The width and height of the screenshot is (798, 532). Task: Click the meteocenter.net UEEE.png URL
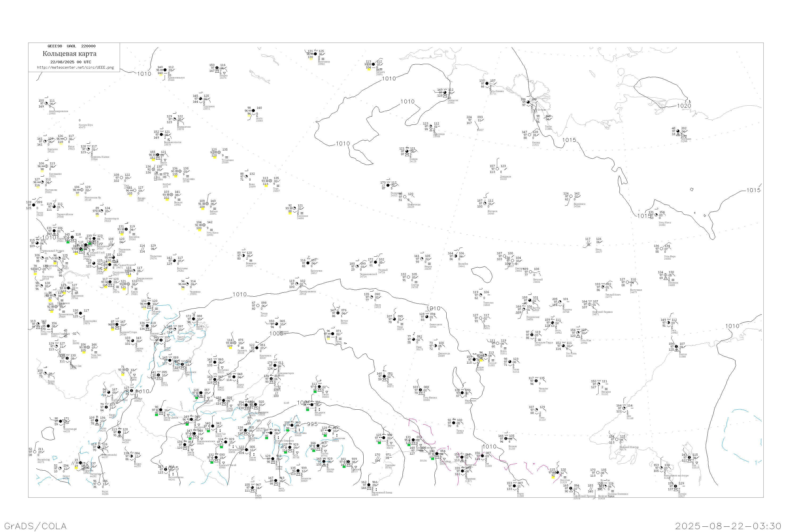point(75,68)
